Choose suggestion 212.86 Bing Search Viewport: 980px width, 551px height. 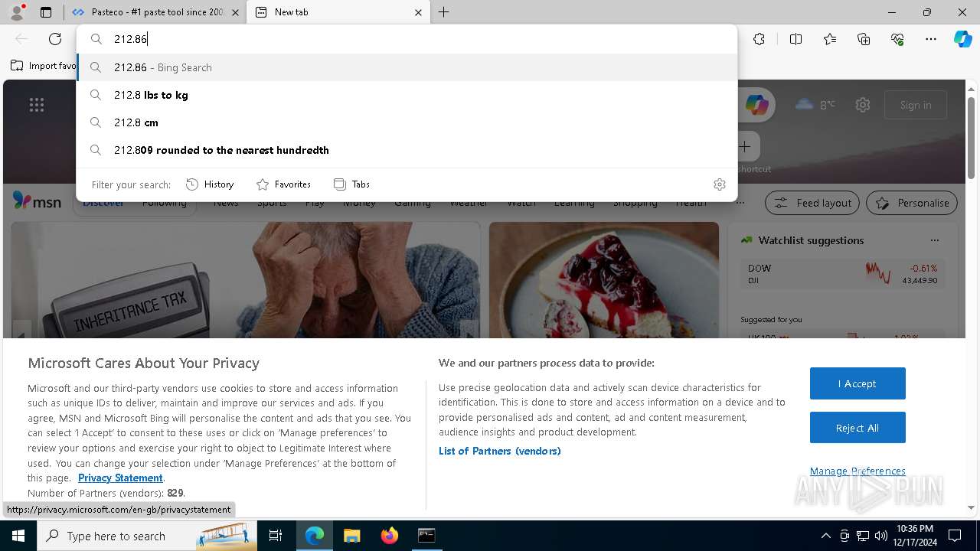click(407, 67)
